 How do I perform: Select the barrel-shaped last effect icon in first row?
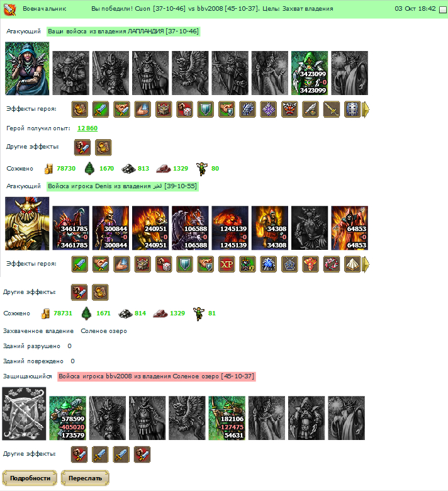pyautogui.click(x=352, y=110)
